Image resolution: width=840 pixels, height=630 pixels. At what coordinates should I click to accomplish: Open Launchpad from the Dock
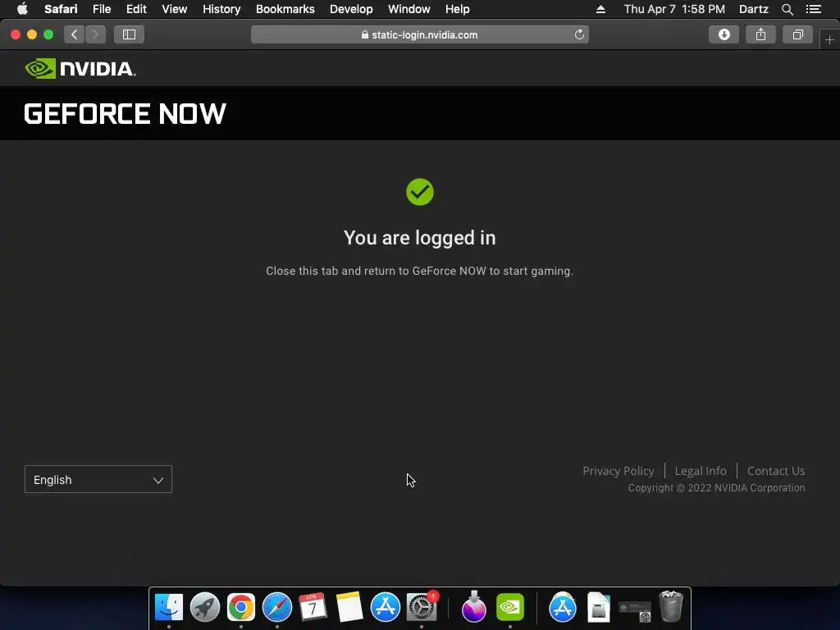click(204, 607)
